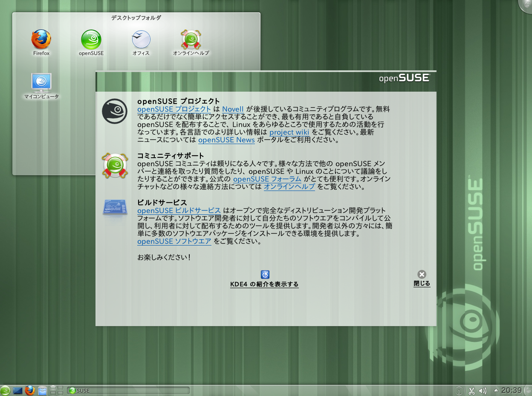Open the volume speaker tray icon
The image size is (532, 396).
[x=483, y=390]
